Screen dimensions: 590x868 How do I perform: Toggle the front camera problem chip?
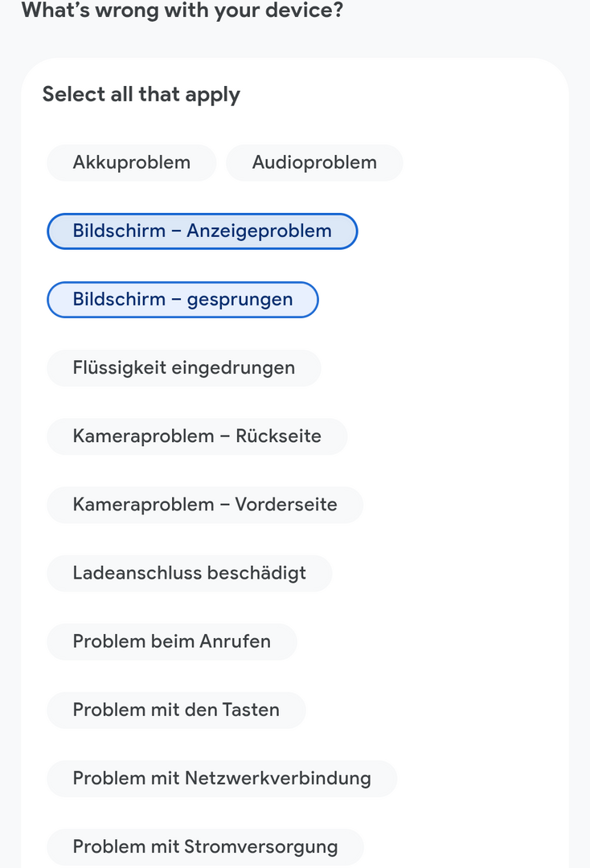coord(205,505)
